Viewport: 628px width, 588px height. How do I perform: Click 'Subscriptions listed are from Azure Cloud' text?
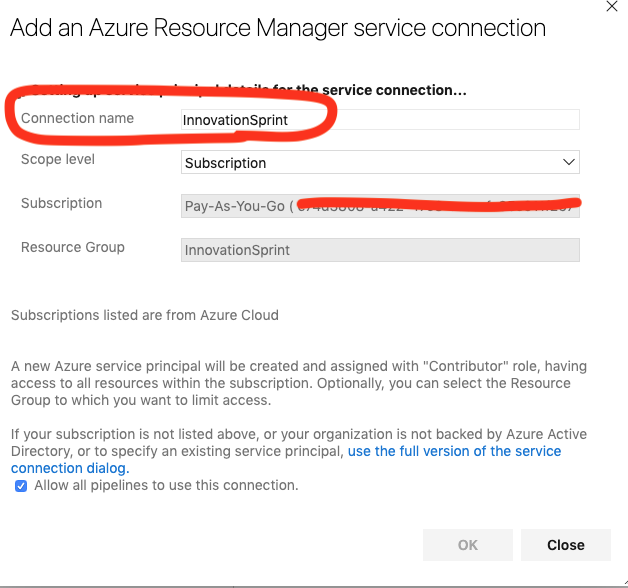pos(145,315)
